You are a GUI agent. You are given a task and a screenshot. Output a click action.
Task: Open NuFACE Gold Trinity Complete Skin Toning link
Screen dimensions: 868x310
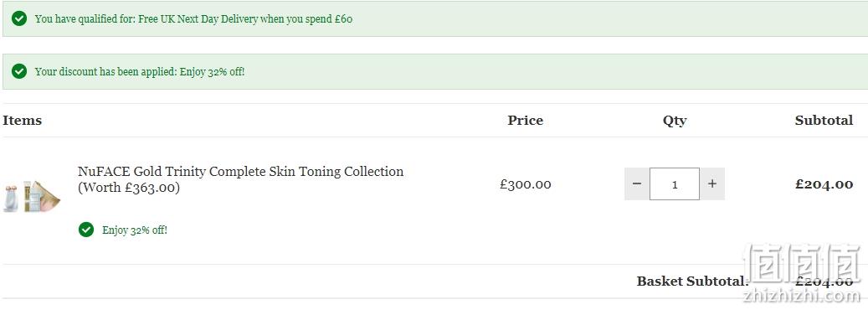click(x=240, y=172)
